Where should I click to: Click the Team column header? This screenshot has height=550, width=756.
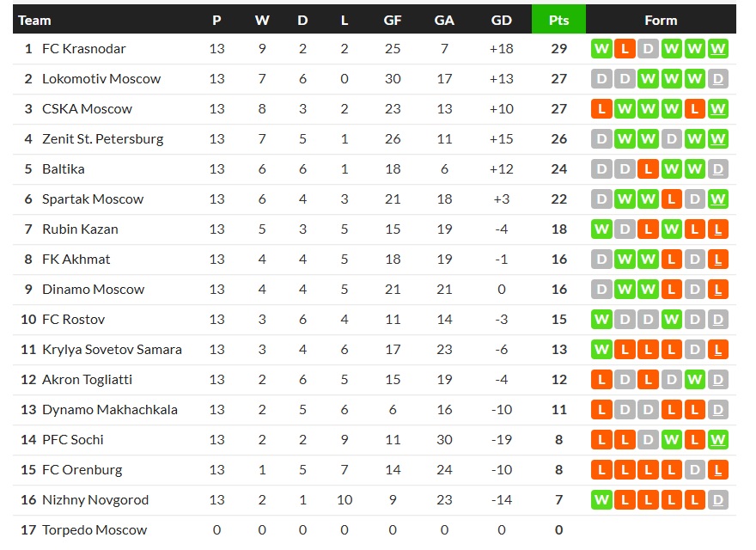34,20
